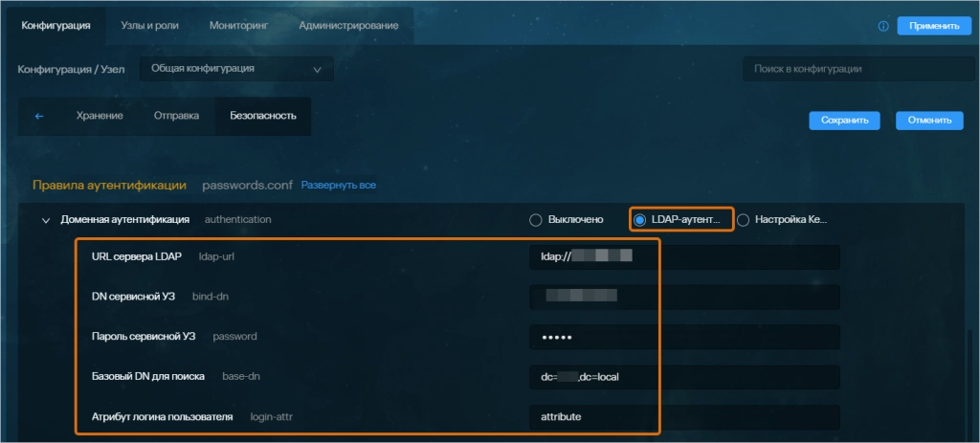Screen dimensions: 980x443
Task: Click the info icon beside Применить
Action: (x=883, y=26)
